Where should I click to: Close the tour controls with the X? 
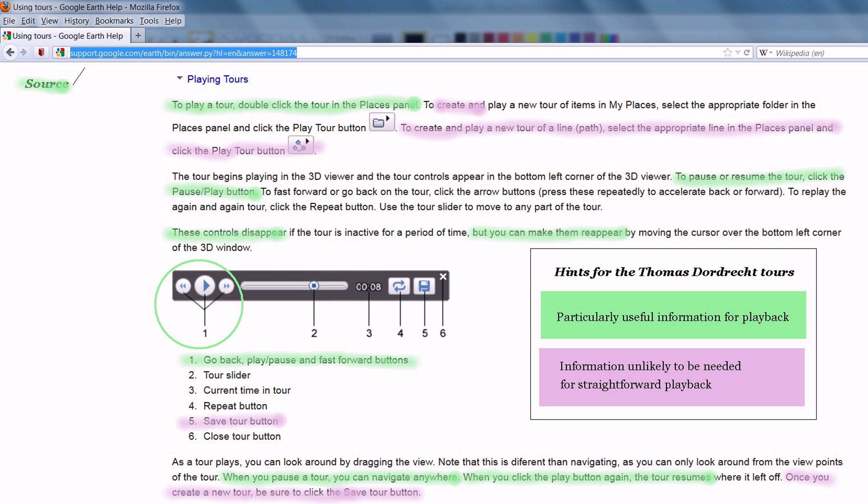point(443,276)
